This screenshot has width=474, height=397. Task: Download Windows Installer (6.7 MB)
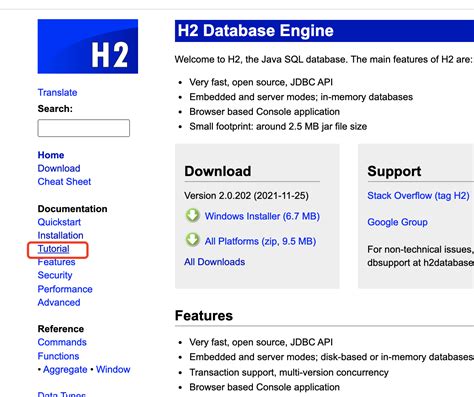[x=262, y=216]
